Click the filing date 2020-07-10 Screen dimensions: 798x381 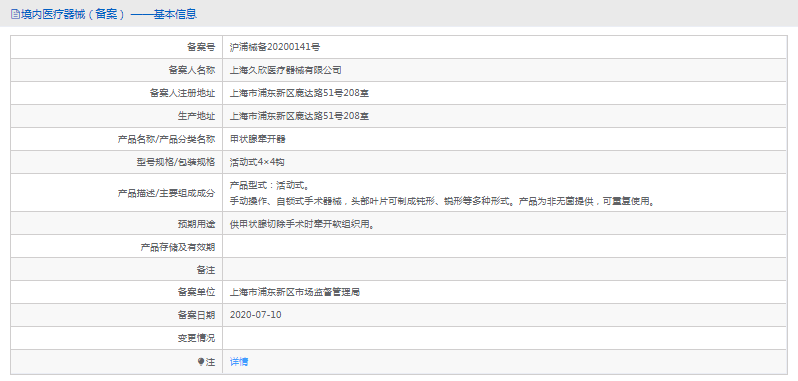[x=255, y=315]
